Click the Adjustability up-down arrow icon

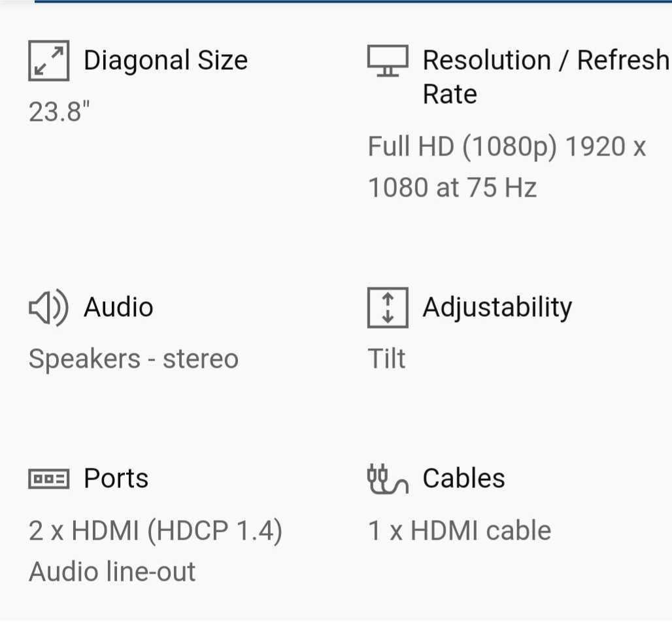(388, 308)
